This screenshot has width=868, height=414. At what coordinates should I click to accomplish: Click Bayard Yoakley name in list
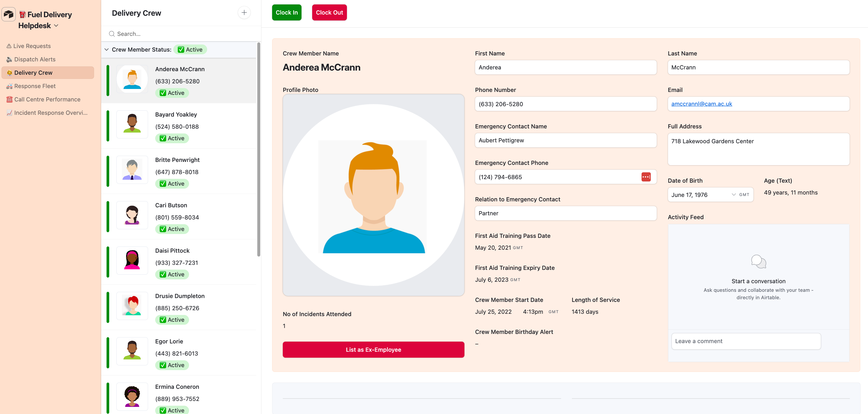(x=176, y=114)
